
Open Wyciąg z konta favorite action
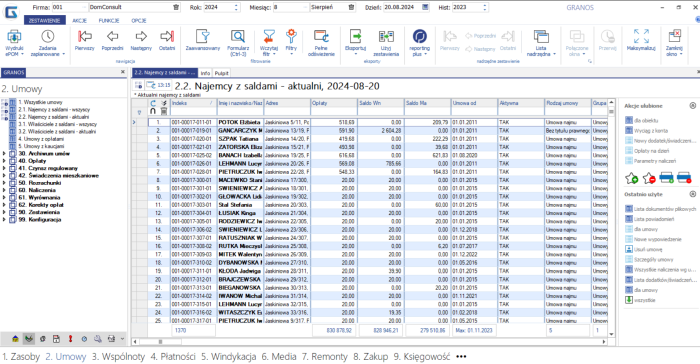[651, 130]
